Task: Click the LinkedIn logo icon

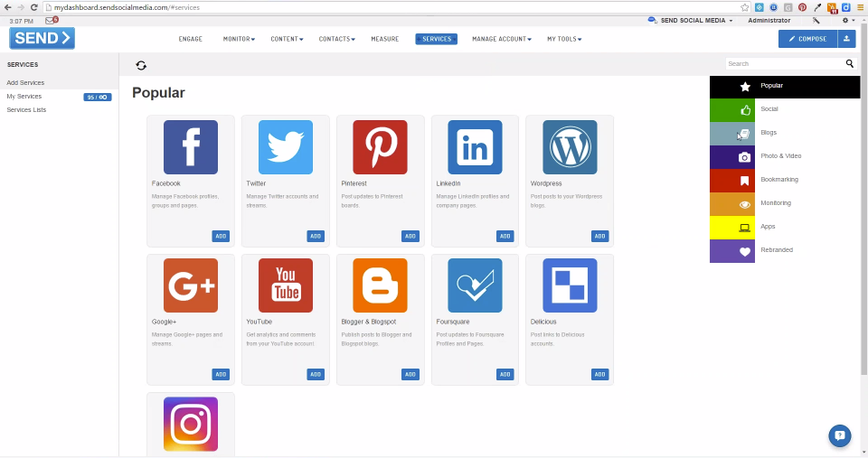Action: (x=475, y=147)
